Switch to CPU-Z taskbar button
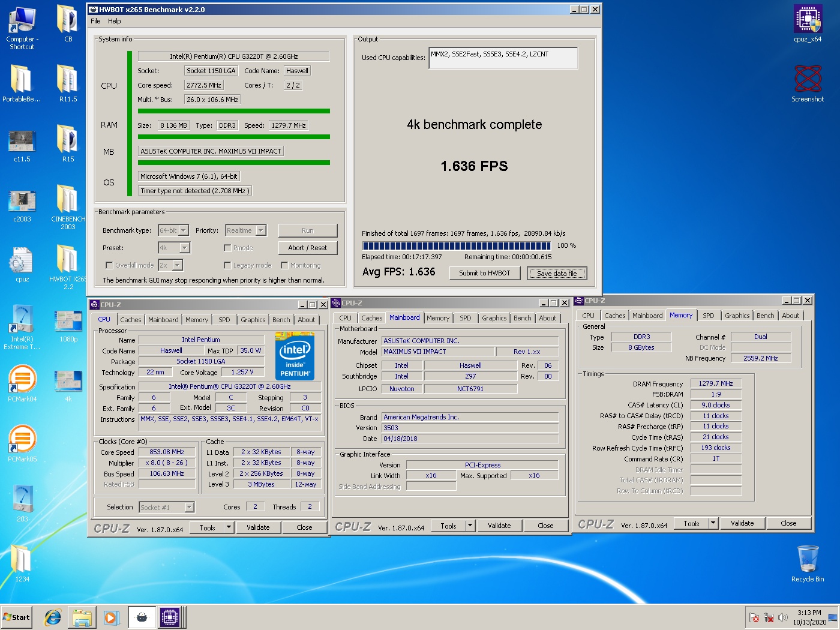840x630 pixels. 170,617
